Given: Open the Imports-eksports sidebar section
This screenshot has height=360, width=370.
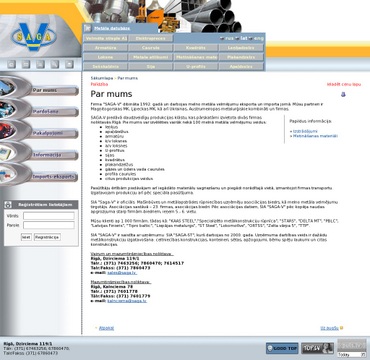Looking at the screenshot, I should tap(39, 175).
